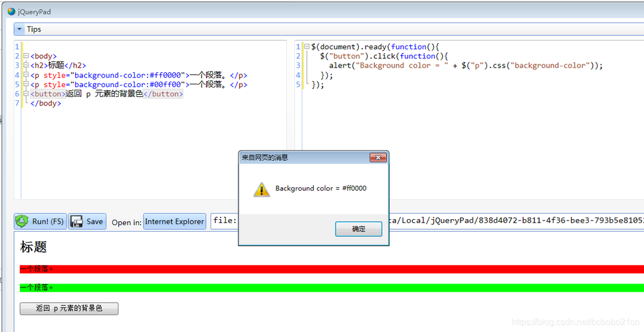Confirm the alert dialog with 确定

tap(359, 229)
